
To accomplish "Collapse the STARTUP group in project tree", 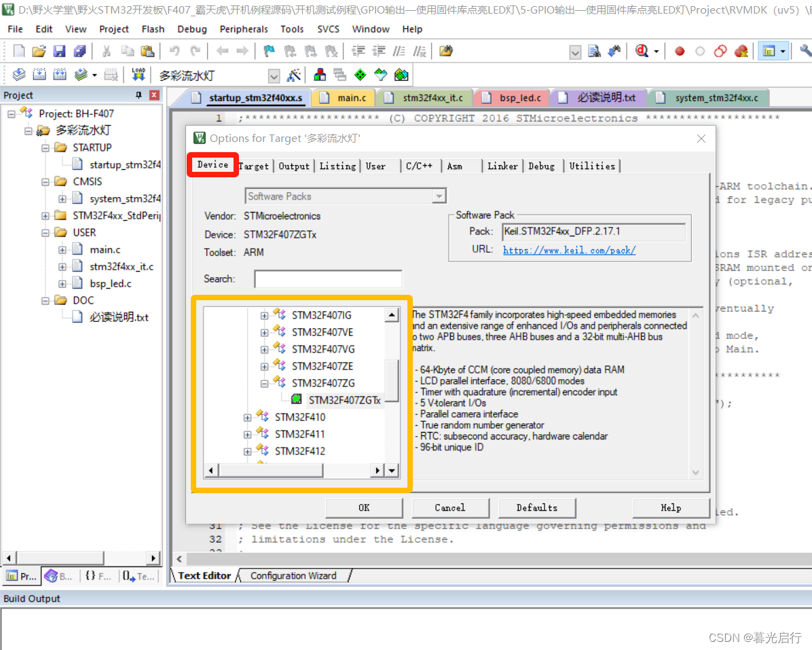I will click(45, 147).
